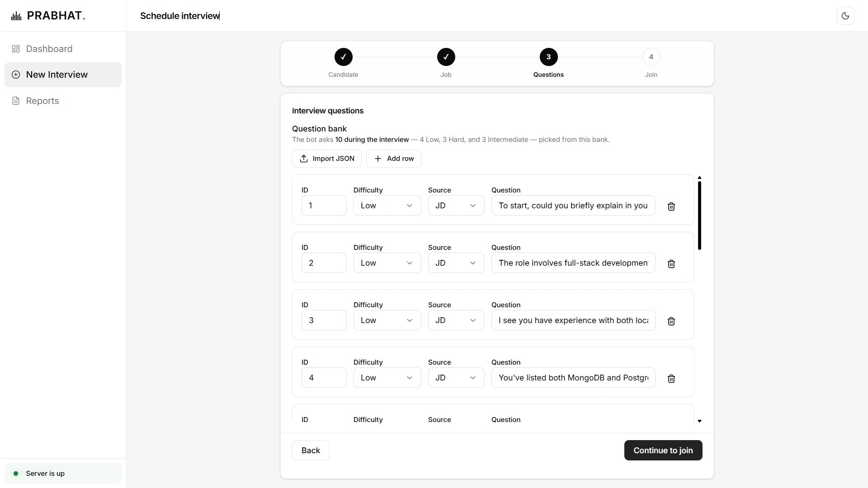Open Difficulty dropdown for question 2
Screen dimensions: 868x488
click(387, 263)
